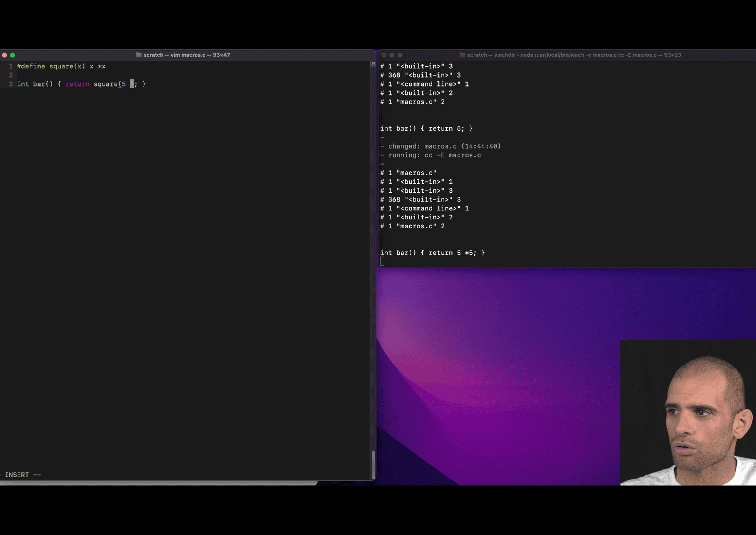Click the #define square(x) macro line
The image size is (756, 535).
[61, 66]
